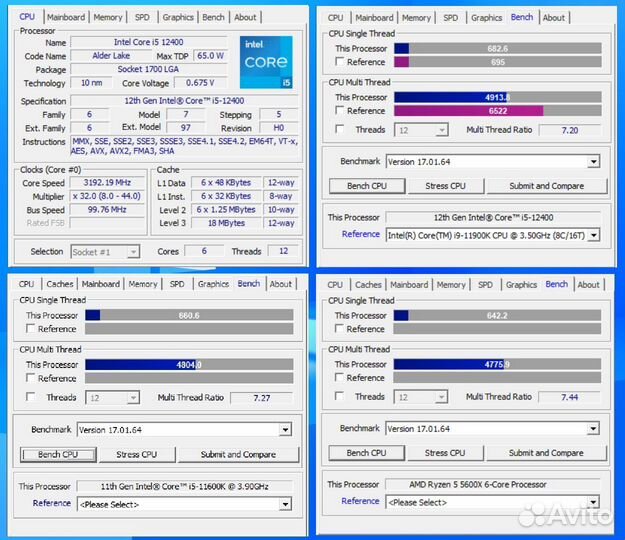625x540 pixels.
Task: Open Bench tab in the i5-12400 CPU window
Action: (213, 18)
